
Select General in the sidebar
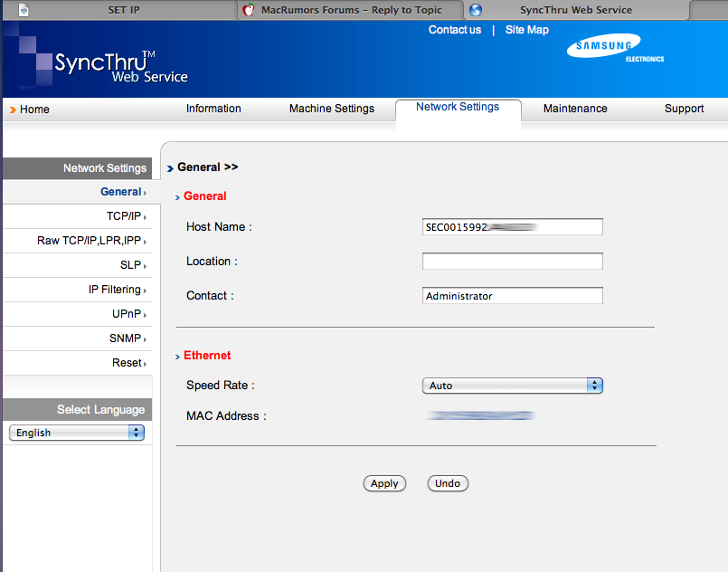[120, 192]
